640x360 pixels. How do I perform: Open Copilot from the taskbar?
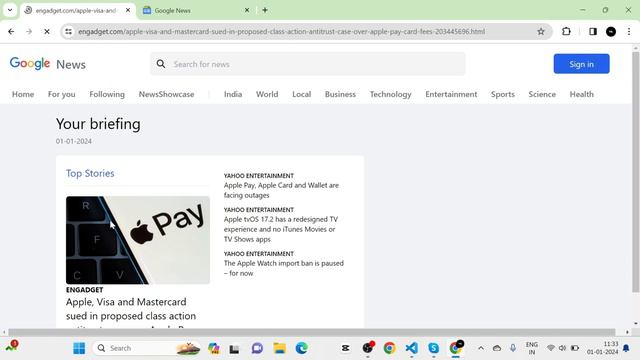click(x=213, y=348)
